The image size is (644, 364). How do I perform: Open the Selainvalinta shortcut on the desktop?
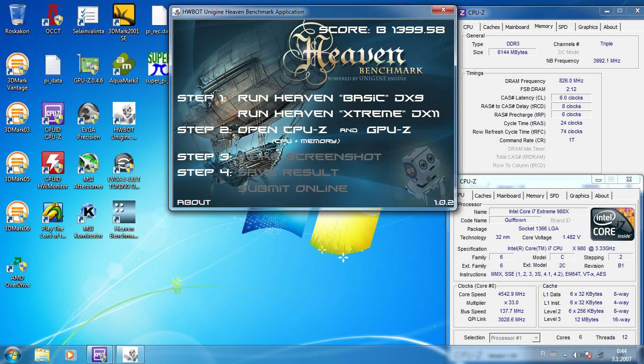pyautogui.click(x=89, y=19)
